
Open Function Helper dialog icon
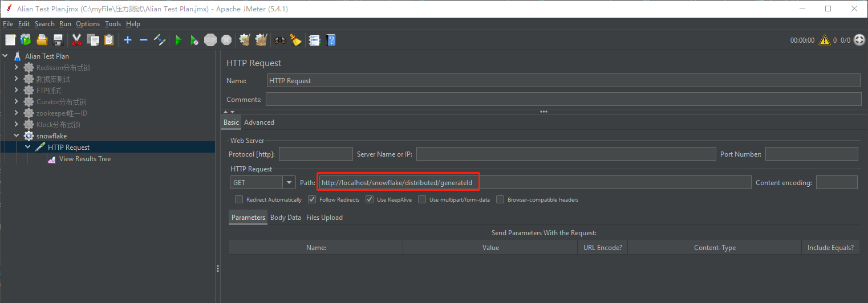tap(314, 40)
